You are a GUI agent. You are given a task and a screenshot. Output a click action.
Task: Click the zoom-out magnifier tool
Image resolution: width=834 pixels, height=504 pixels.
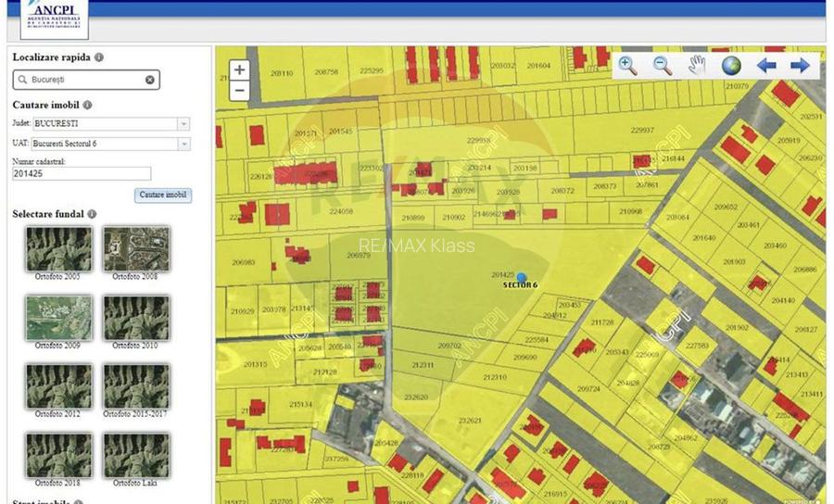[663, 66]
